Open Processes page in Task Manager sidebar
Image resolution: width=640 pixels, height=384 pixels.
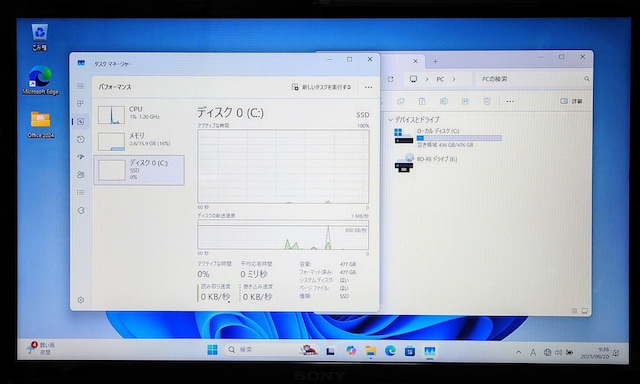[80, 104]
